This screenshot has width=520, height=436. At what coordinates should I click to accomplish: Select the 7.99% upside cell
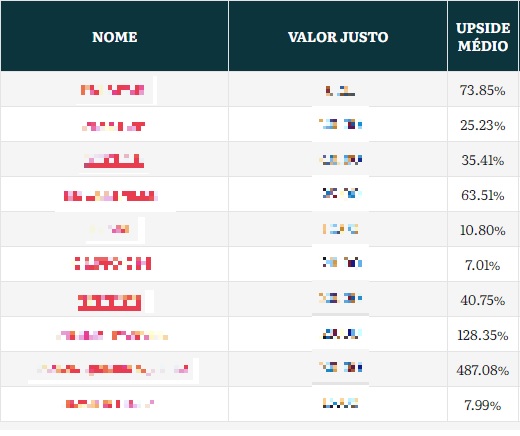coord(483,405)
